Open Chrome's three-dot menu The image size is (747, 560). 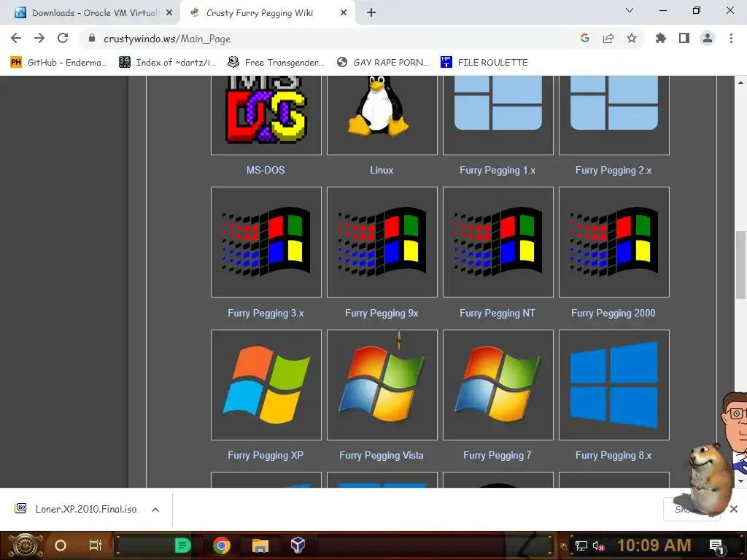click(731, 38)
